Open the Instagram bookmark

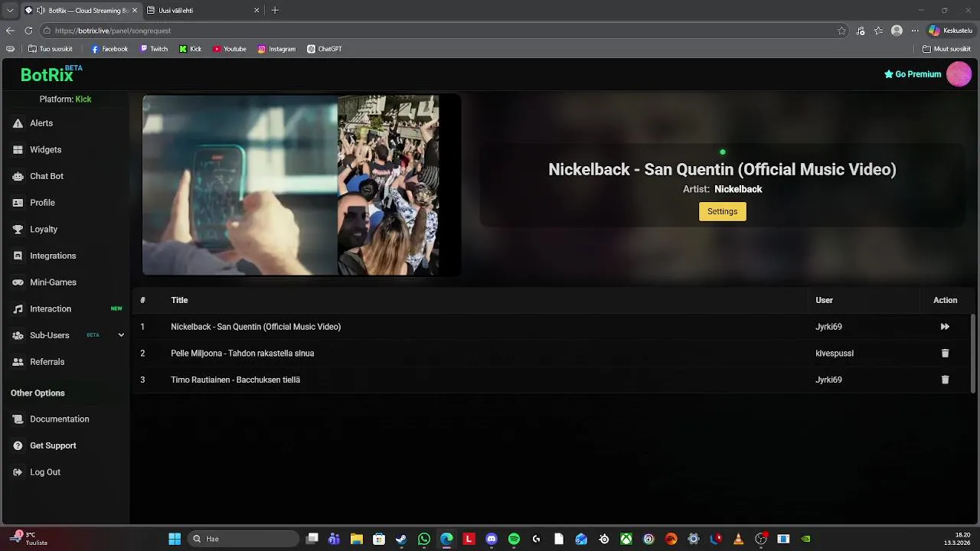tap(276, 49)
